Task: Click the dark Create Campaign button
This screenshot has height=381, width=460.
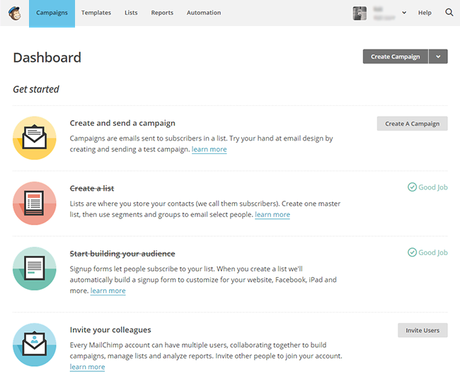Action: click(x=395, y=57)
